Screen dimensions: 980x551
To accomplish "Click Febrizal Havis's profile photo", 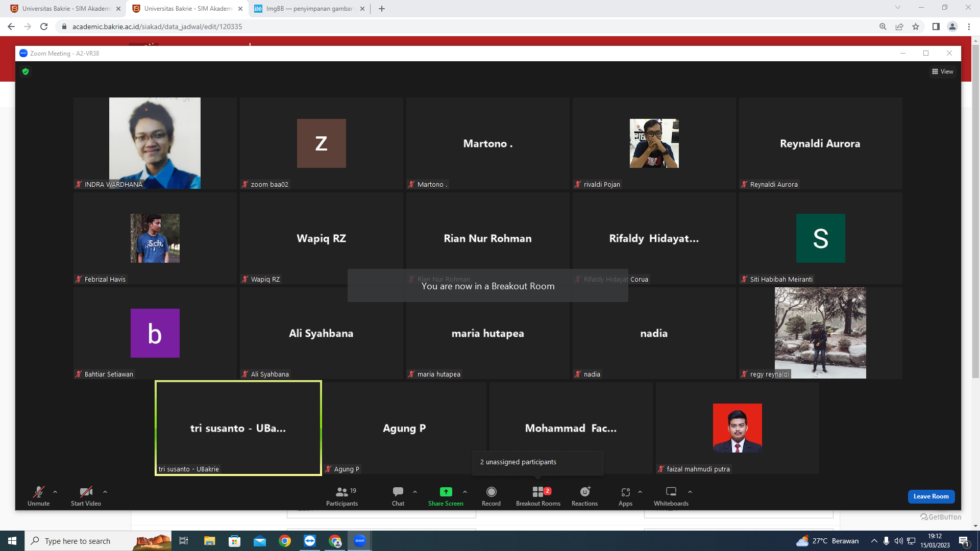I will click(155, 238).
